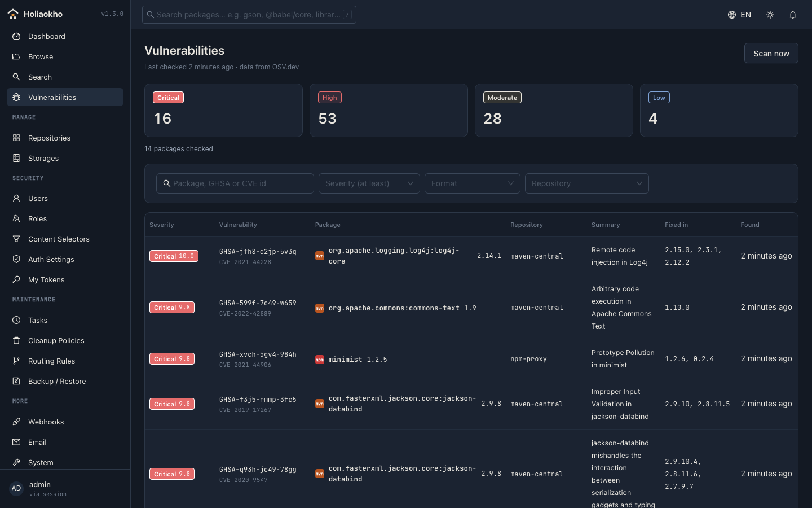Click the Low count card
Image resolution: width=812 pixels, height=508 pixels.
pos(719,110)
